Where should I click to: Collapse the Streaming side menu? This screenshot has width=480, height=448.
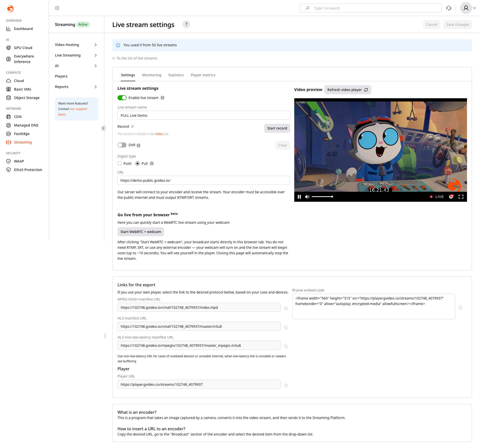coord(103,128)
